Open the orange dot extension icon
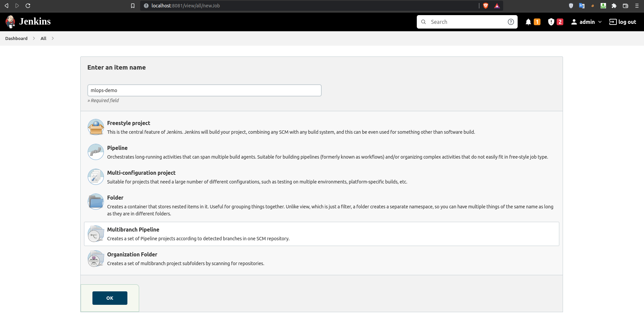Image resolution: width=644 pixels, height=329 pixels. [593, 6]
